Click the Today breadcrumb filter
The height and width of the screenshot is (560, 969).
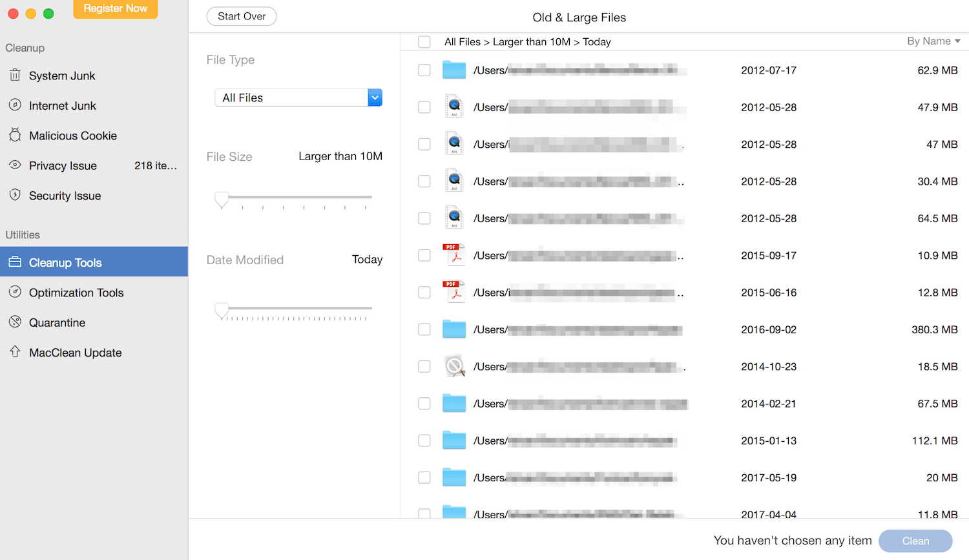click(596, 41)
